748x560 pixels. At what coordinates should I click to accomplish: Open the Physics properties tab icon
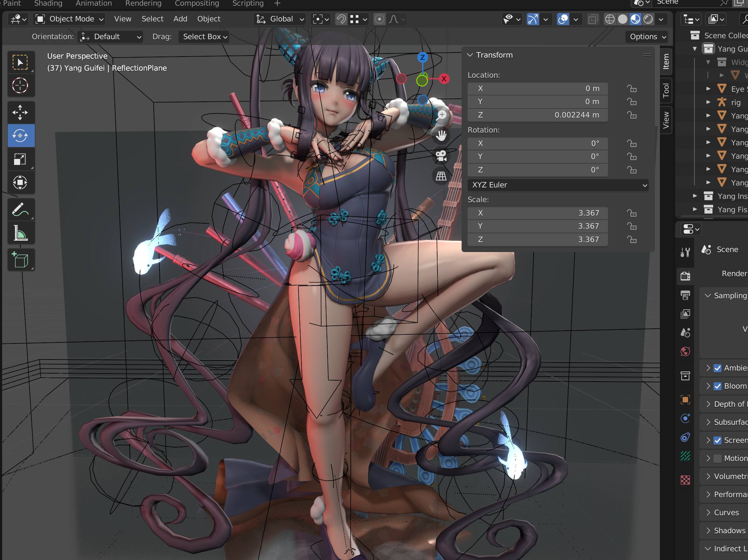coord(685,419)
